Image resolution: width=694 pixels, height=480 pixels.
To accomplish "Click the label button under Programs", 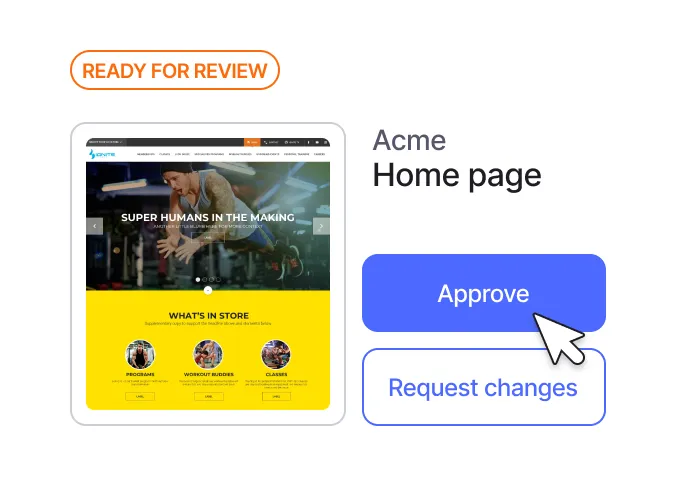I will tap(140, 396).
